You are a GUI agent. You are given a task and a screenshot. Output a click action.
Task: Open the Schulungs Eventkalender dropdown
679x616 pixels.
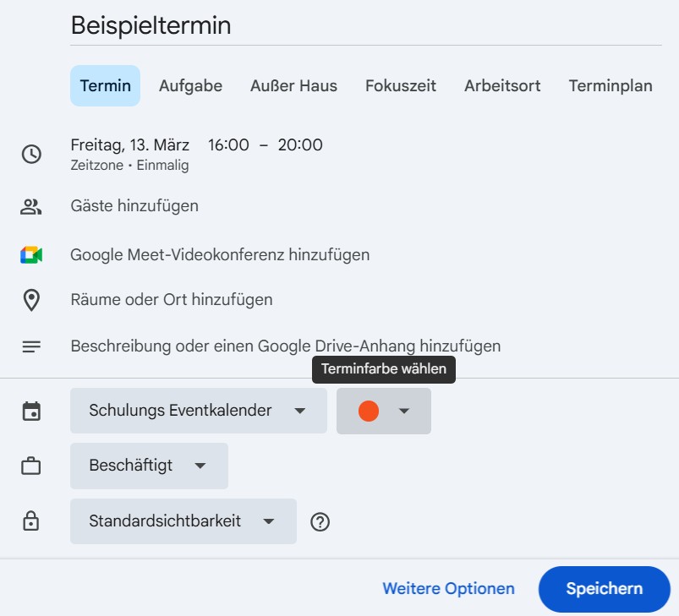click(198, 410)
